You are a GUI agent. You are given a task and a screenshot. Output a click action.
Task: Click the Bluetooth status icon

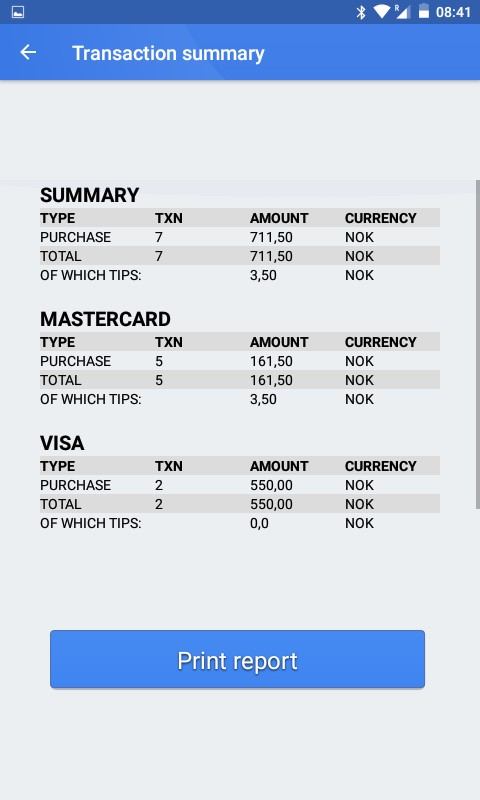pos(361,12)
